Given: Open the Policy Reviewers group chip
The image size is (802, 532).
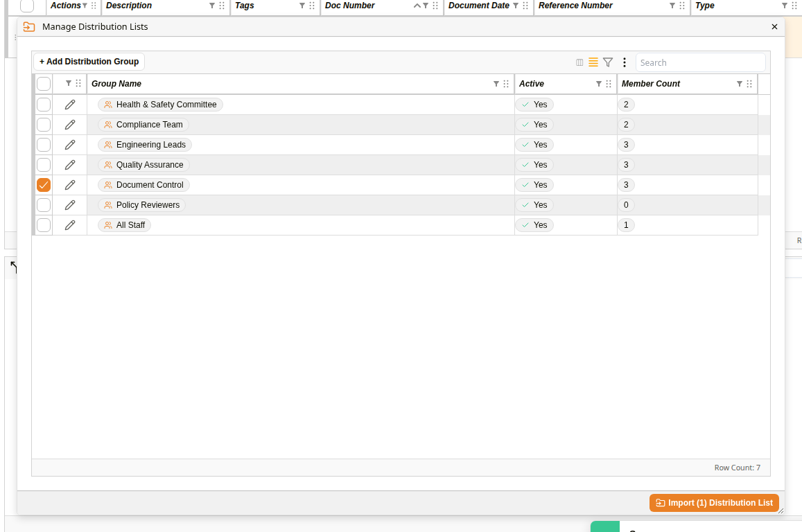Looking at the screenshot, I should click(x=141, y=205).
